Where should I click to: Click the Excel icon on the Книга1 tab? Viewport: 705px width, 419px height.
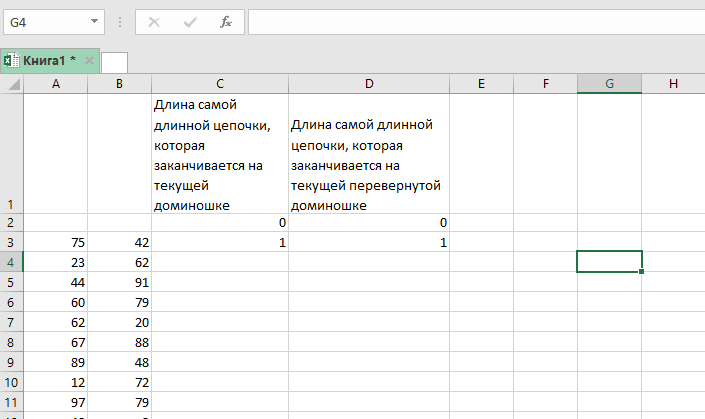click(x=10, y=61)
